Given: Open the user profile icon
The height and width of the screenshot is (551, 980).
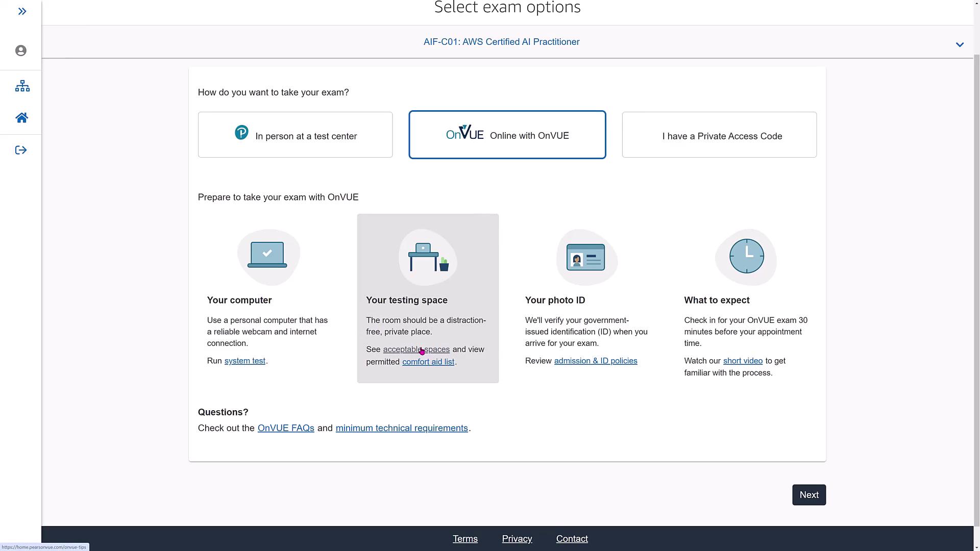Looking at the screenshot, I should click(21, 51).
